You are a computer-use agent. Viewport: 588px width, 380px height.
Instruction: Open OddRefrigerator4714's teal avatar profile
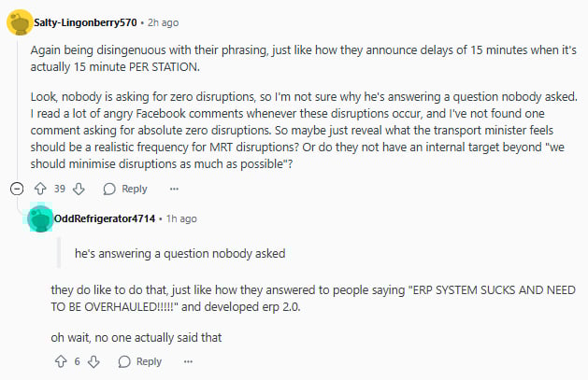[40, 219]
